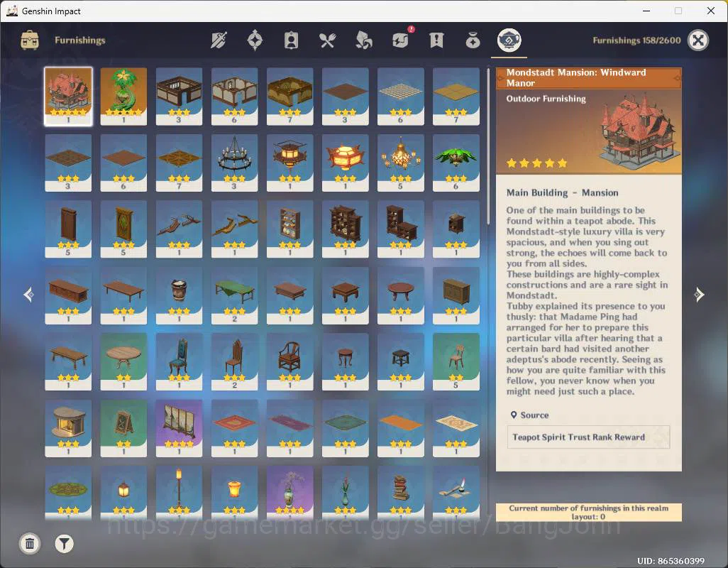
Task: Open the Materials inventory tab
Action: [x=363, y=40]
